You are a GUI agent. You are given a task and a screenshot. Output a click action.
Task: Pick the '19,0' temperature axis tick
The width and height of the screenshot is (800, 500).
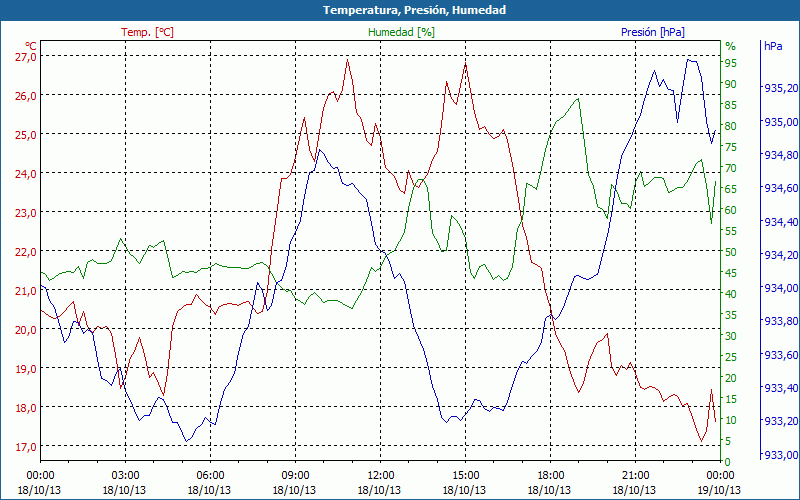click(x=27, y=368)
